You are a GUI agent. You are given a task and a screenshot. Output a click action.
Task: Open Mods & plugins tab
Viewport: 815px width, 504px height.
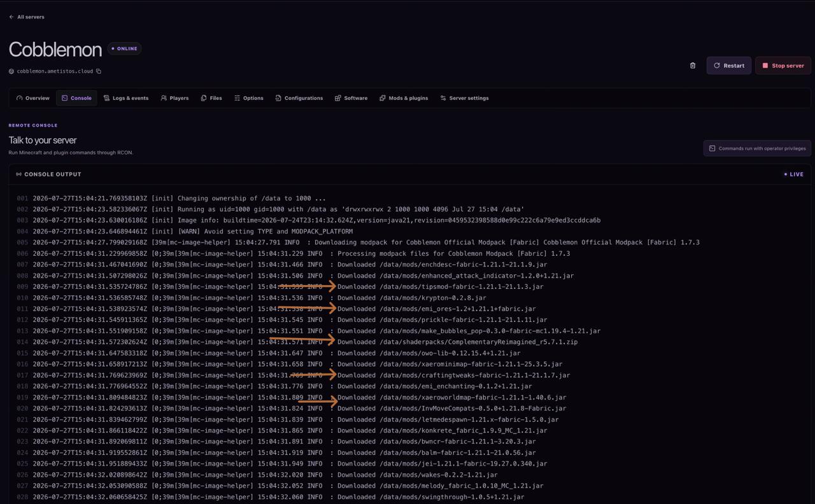[404, 98]
